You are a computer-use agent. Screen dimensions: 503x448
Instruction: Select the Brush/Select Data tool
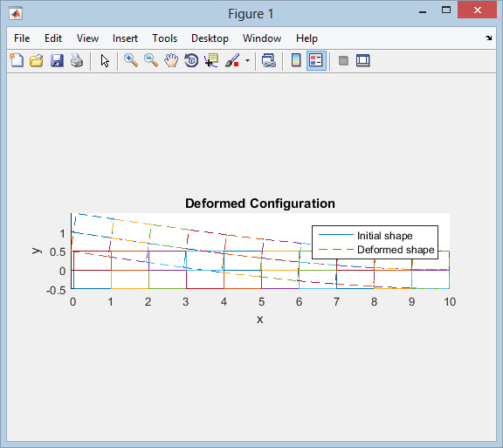[x=232, y=60]
